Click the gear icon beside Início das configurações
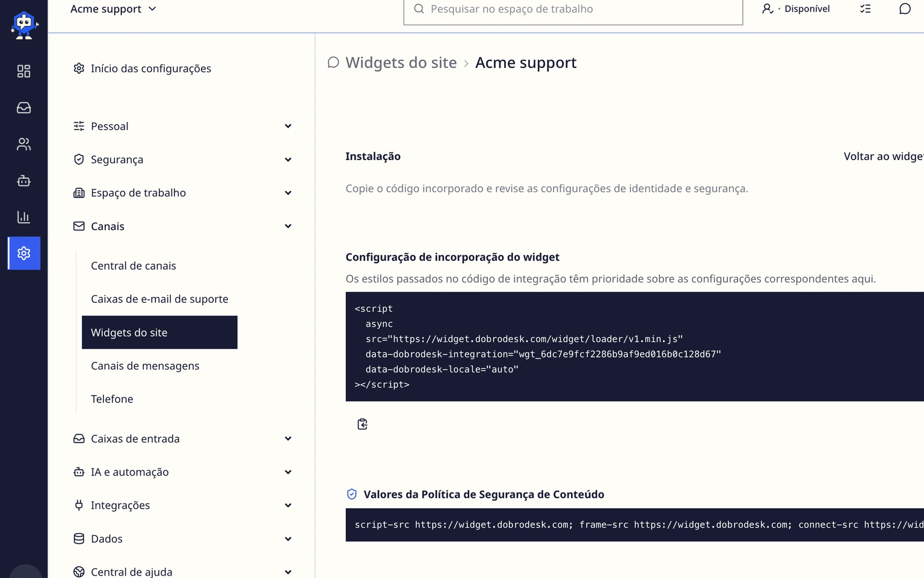924x578 pixels. 79,68
